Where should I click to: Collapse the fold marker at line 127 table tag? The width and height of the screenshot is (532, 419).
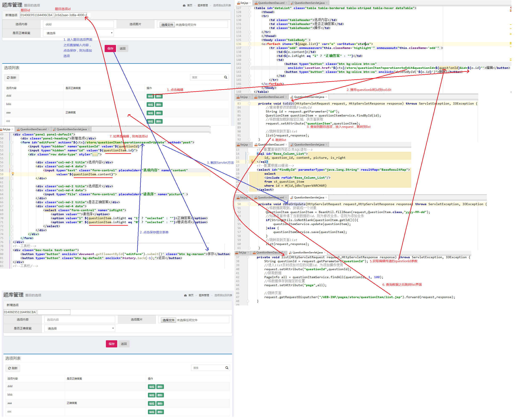tap(249, 8)
